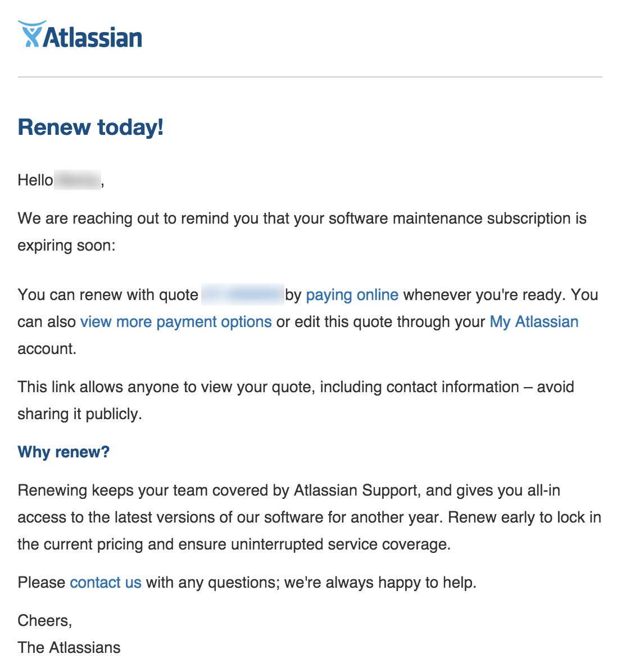Follow the contact us link
The height and width of the screenshot is (672, 617).
[106, 583]
